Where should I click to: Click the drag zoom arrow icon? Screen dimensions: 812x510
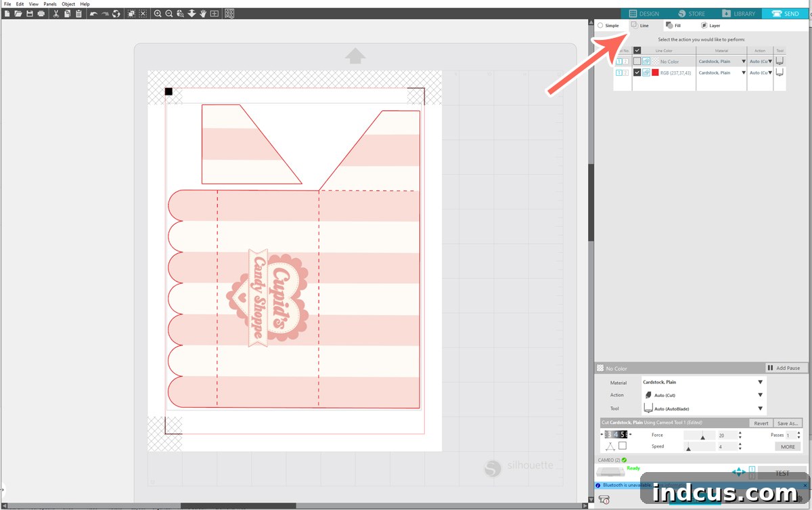click(x=191, y=14)
